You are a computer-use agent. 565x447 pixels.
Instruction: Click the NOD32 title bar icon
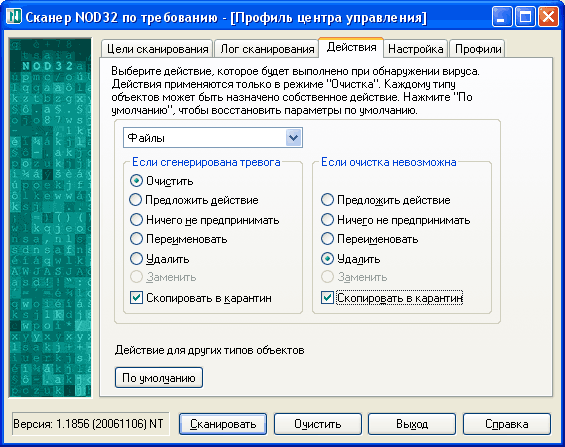tap(14, 16)
